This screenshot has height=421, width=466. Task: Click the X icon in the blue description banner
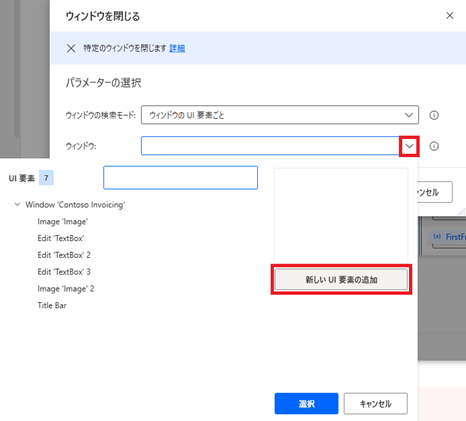[x=71, y=48]
